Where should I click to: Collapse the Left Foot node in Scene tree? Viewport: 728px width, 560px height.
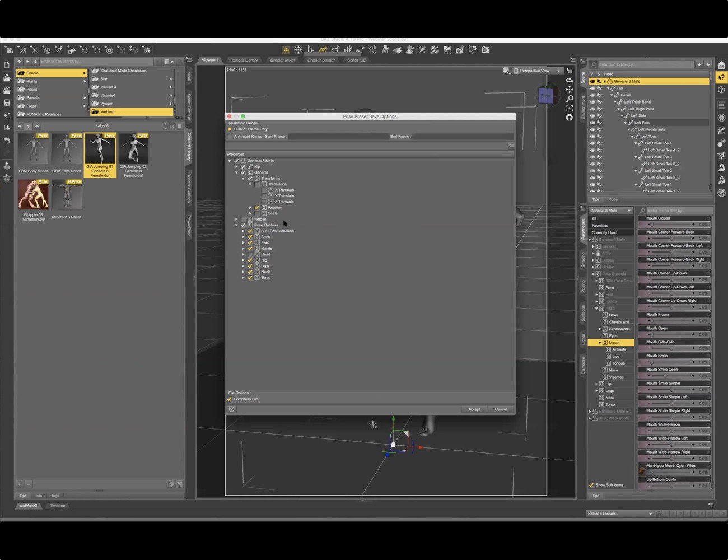625,123
